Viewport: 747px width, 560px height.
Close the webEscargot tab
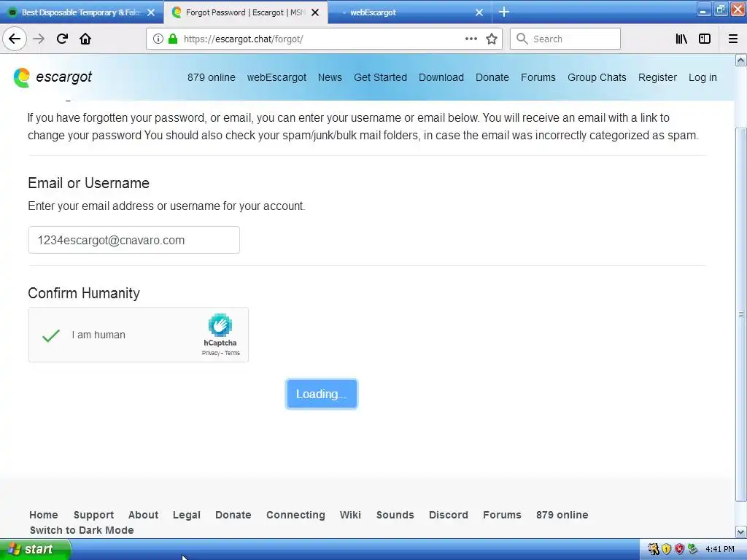[x=479, y=12]
